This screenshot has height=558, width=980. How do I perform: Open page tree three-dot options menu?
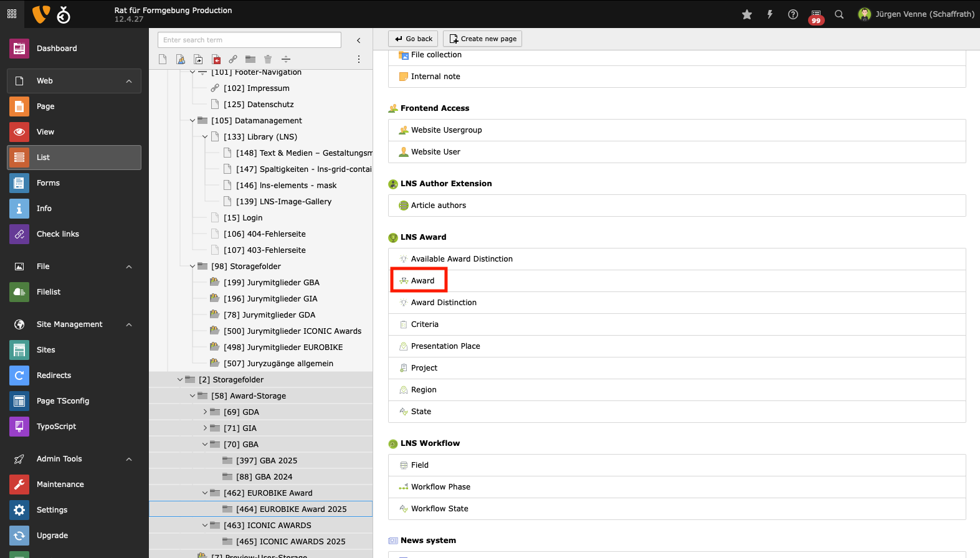coord(358,59)
